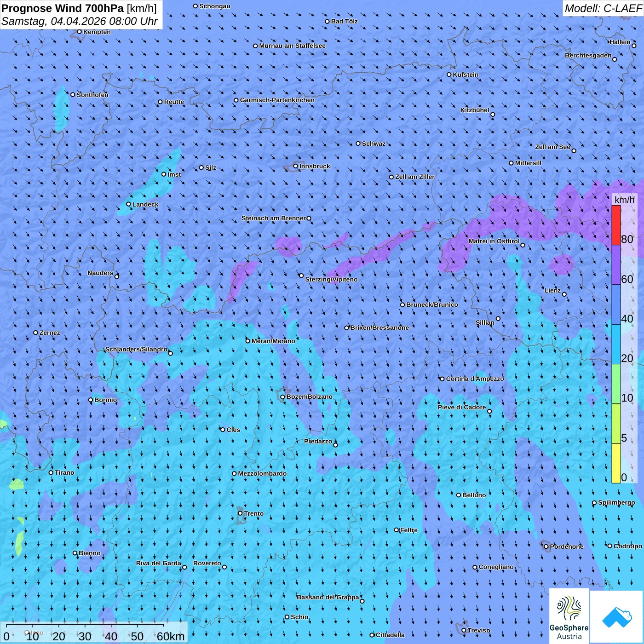Click the Zell am See location dot
Screen dimensions: 644x644
click(574, 150)
